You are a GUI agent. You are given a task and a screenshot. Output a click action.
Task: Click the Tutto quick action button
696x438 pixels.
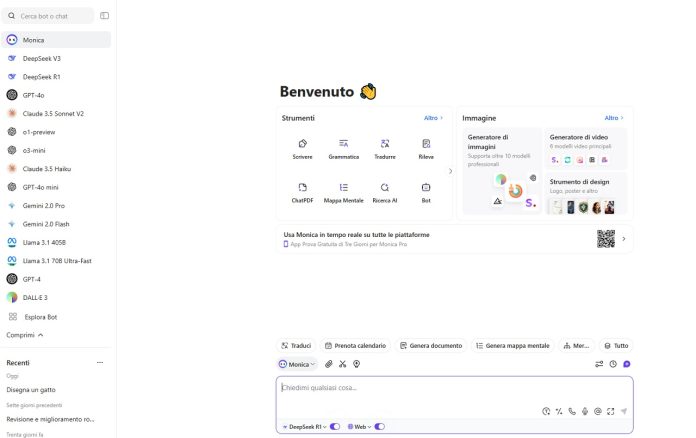[x=616, y=346]
